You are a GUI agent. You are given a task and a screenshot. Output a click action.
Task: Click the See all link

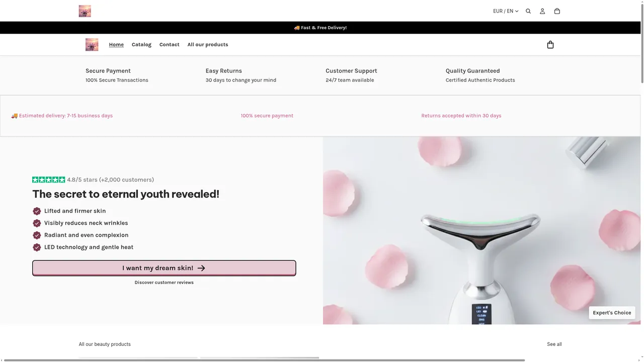coord(554,344)
